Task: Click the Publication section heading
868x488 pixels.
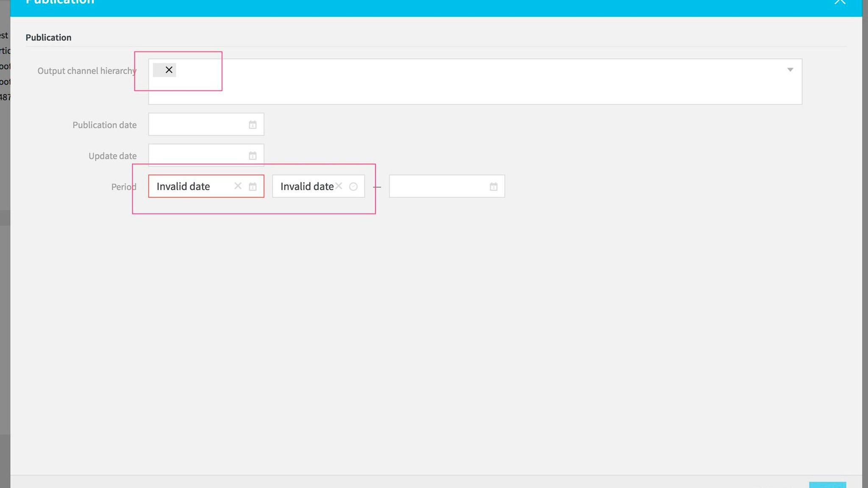Action: [x=48, y=38]
